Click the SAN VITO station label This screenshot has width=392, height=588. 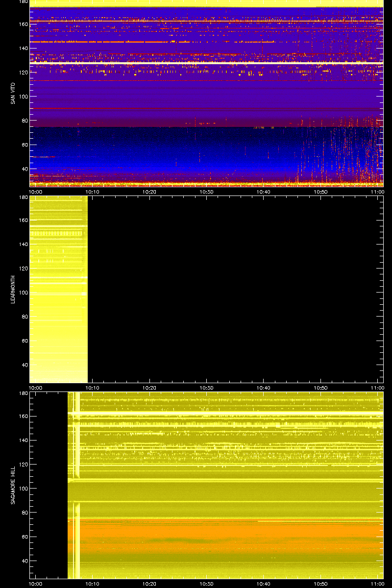coord(13,93)
